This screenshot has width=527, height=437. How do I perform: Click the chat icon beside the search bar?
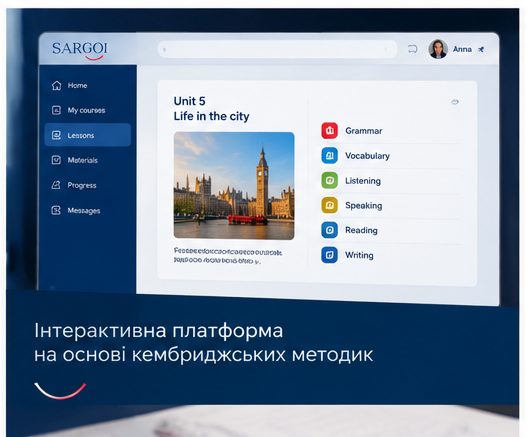(413, 49)
